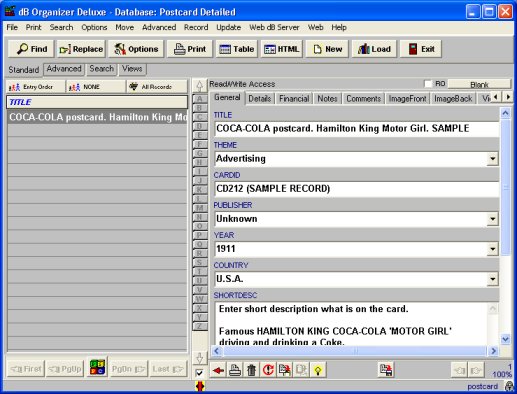The width and height of the screenshot is (517, 394).
Task: Click the Last navigation button
Action: coord(168,369)
